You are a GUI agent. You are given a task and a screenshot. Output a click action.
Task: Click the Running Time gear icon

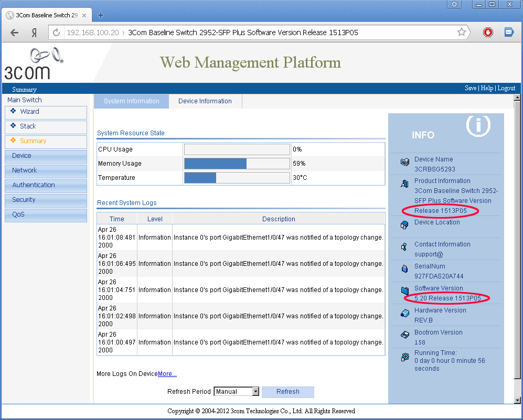click(x=405, y=357)
